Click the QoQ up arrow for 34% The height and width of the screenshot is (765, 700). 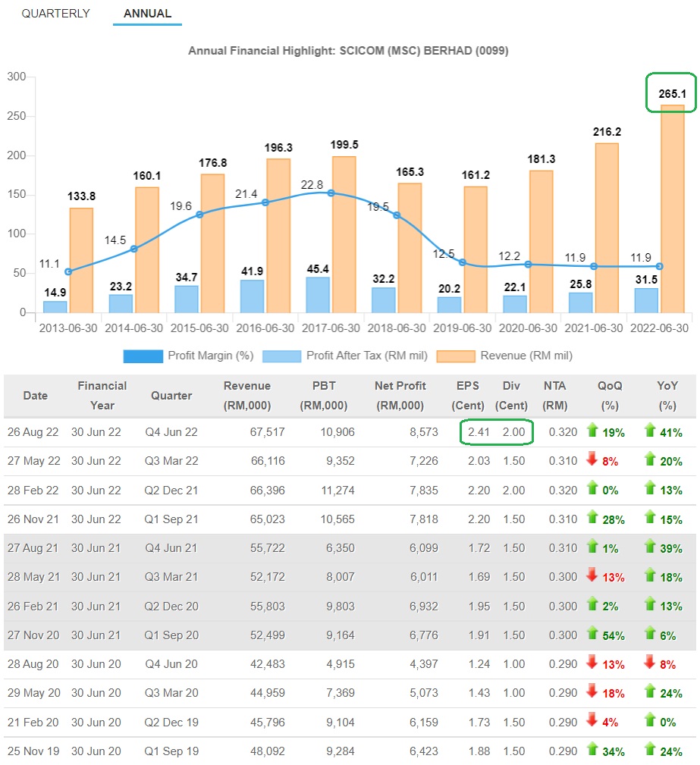coord(592,749)
